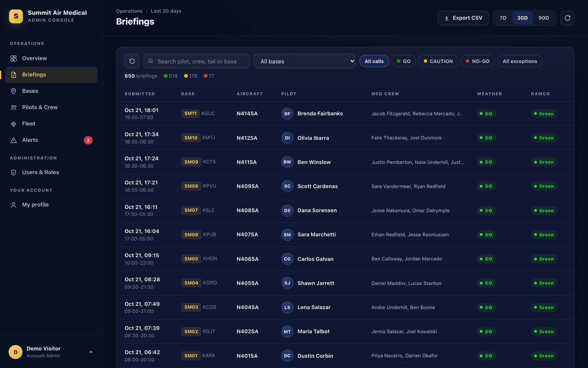Click aircraft N409SA in the table

[x=247, y=186]
